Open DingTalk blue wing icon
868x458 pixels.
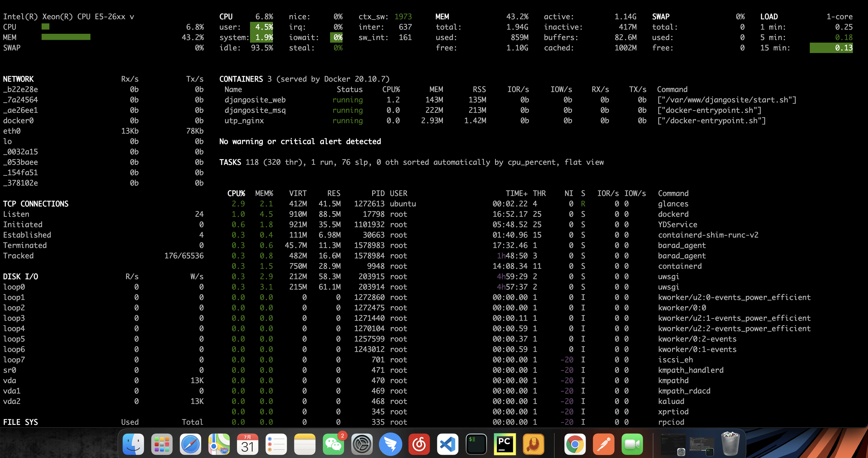pyautogui.click(x=390, y=444)
